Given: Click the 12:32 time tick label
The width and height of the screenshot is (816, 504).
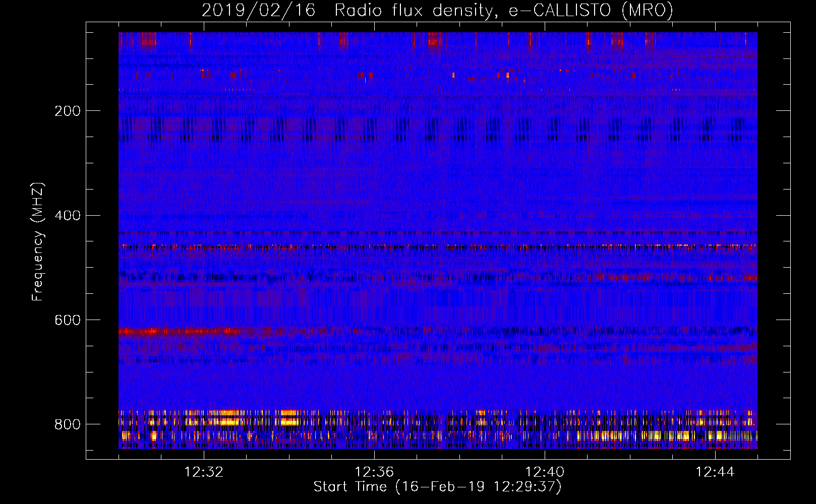Looking at the screenshot, I should point(204,472).
